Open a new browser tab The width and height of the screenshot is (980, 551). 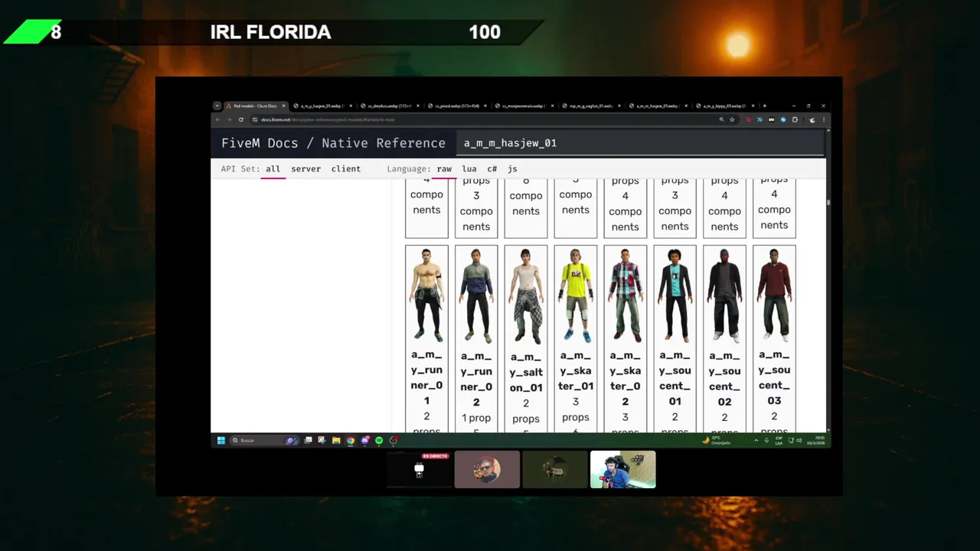point(764,106)
